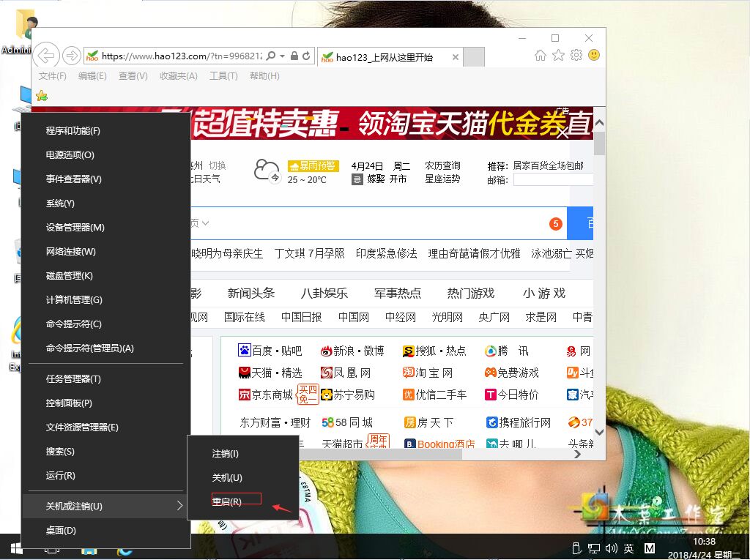Image resolution: width=750 pixels, height=560 pixels.
Task: Click the 邮箱 email input field
Action: click(553, 179)
